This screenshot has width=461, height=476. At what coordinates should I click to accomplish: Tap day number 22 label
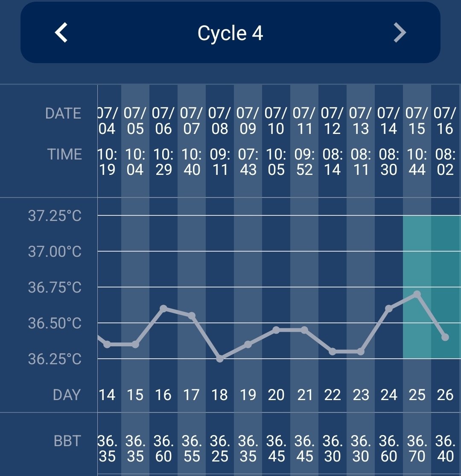click(333, 395)
